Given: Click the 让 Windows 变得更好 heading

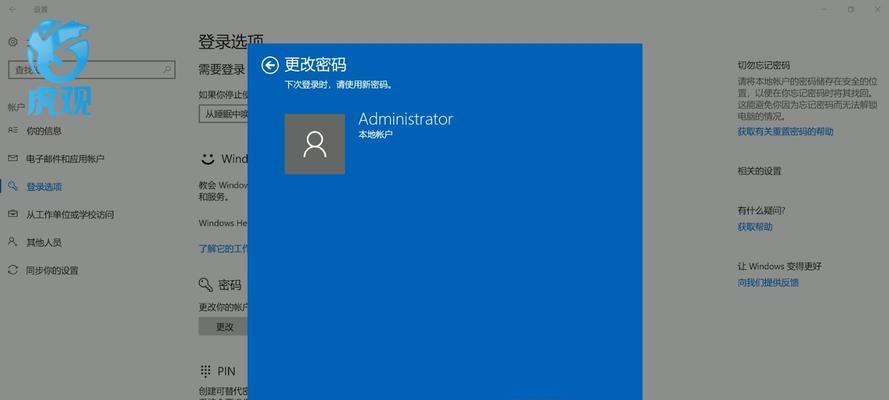Looking at the screenshot, I should pyautogui.click(x=780, y=266).
